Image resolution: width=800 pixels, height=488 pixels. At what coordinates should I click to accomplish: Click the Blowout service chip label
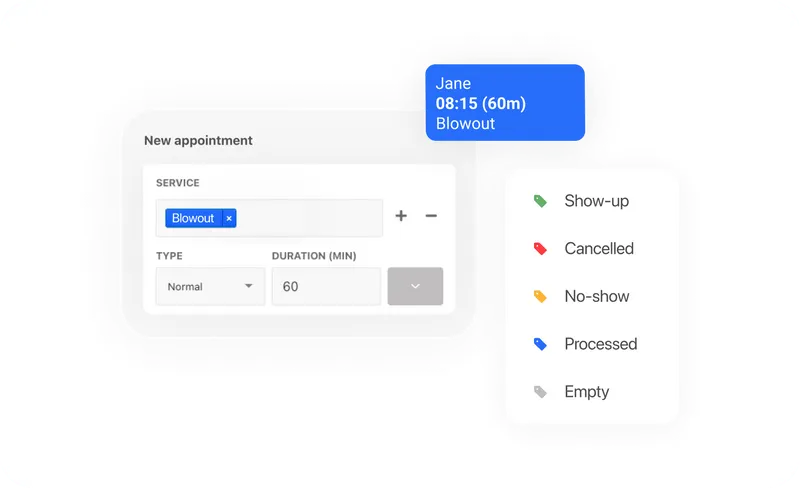click(193, 218)
